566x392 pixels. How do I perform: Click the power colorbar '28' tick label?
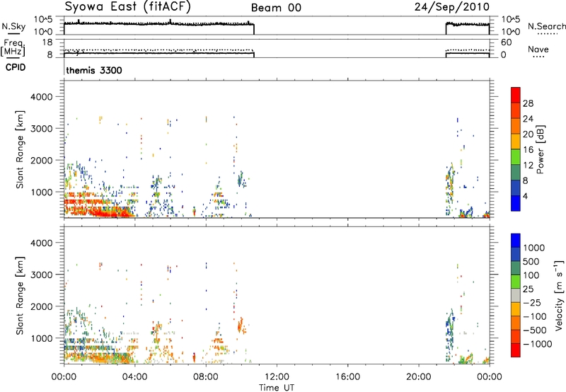528,103
